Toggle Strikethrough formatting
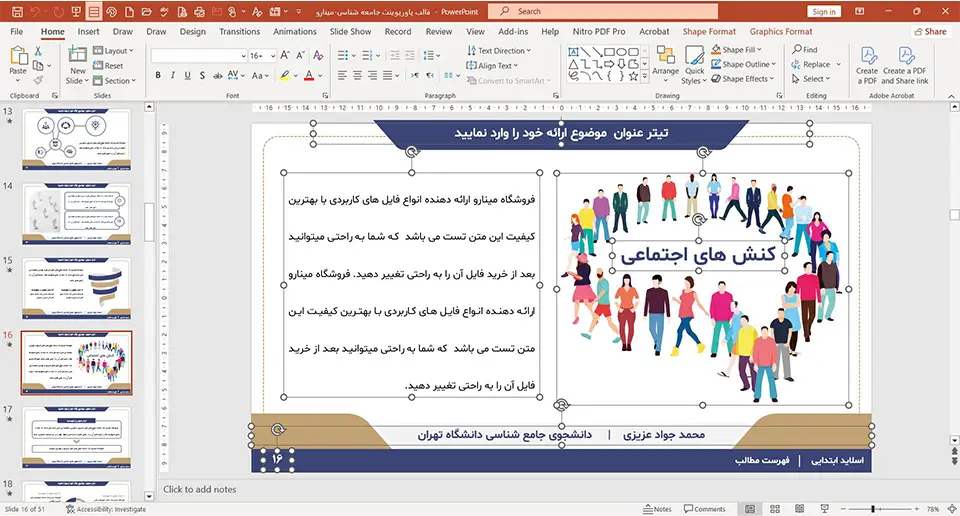The image size is (960, 516). pos(217,75)
